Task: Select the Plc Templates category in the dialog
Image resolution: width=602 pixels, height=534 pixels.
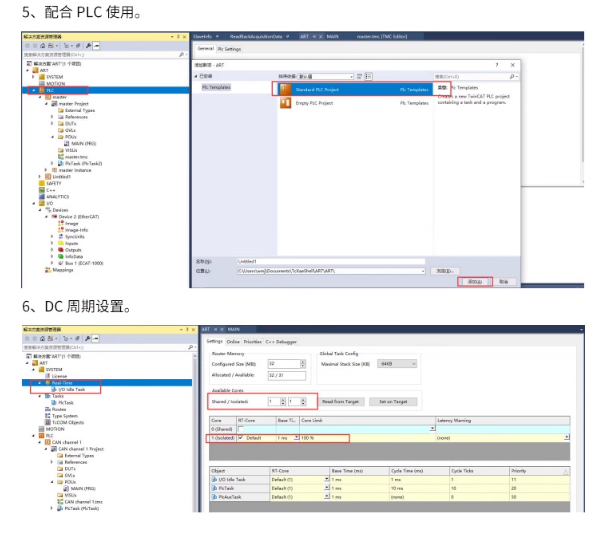Action: coord(216,87)
